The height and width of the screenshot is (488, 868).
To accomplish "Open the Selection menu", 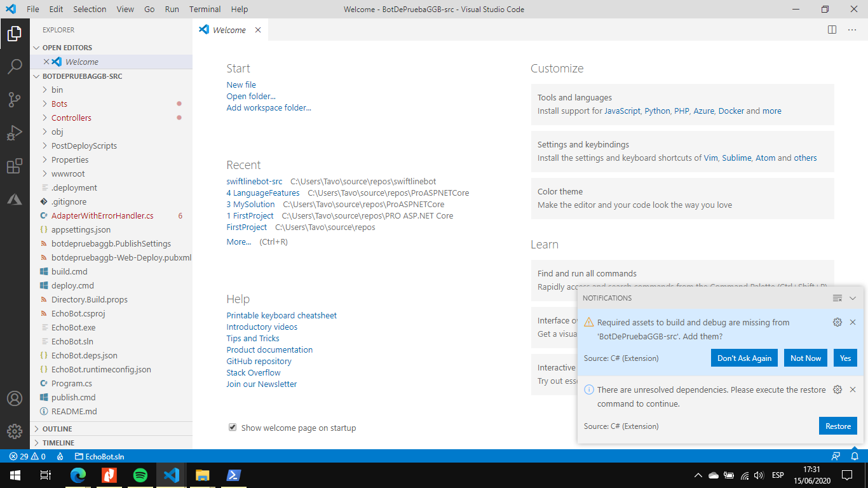I will coord(90,10).
